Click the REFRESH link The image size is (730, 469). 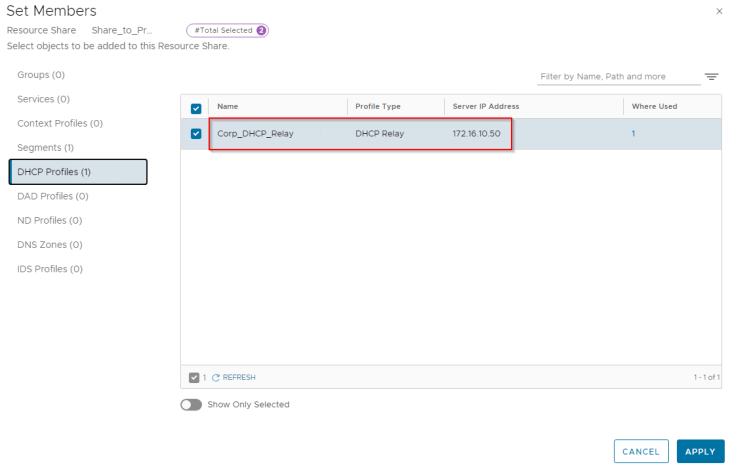point(239,377)
